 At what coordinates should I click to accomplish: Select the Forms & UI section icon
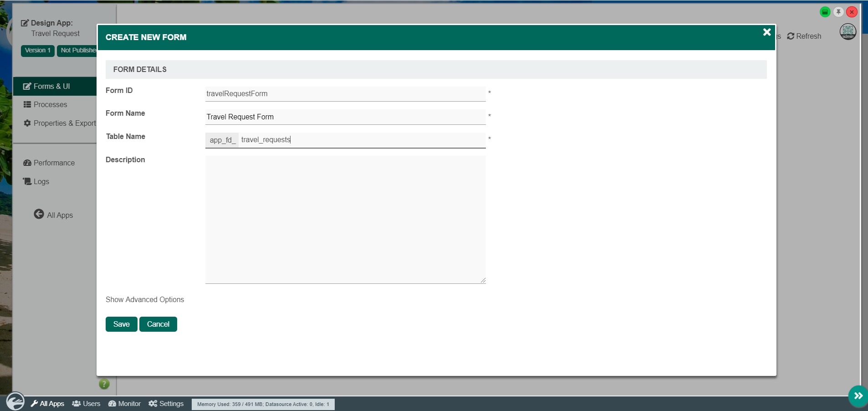(x=27, y=86)
